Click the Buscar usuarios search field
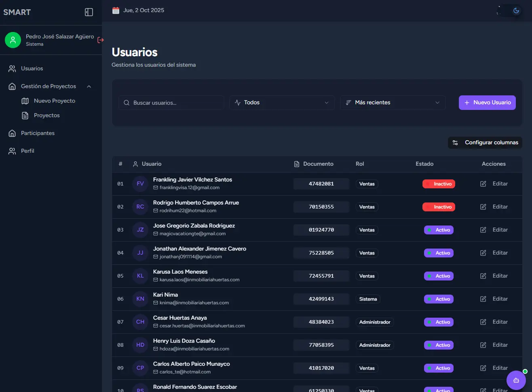This screenshot has height=392, width=532. click(172, 103)
